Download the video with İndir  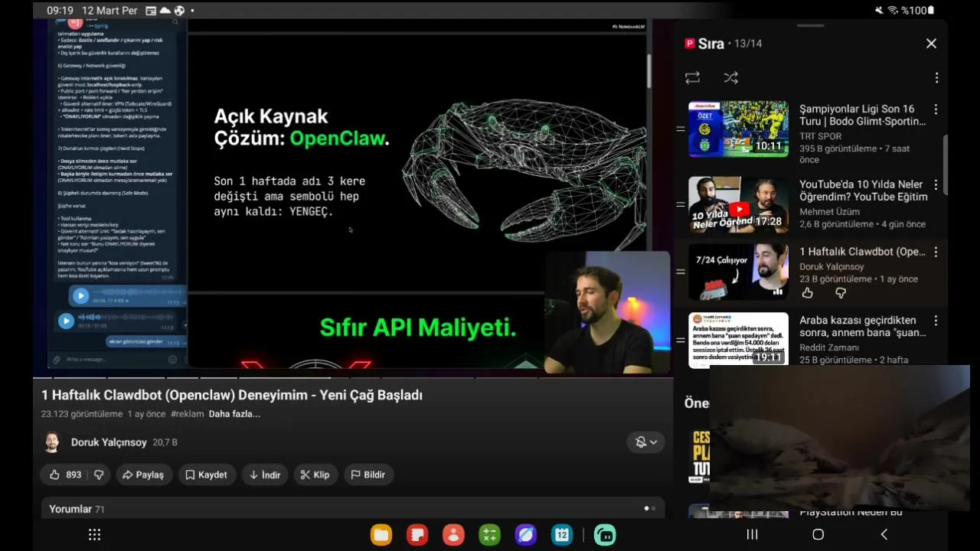[x=265, y=474]
